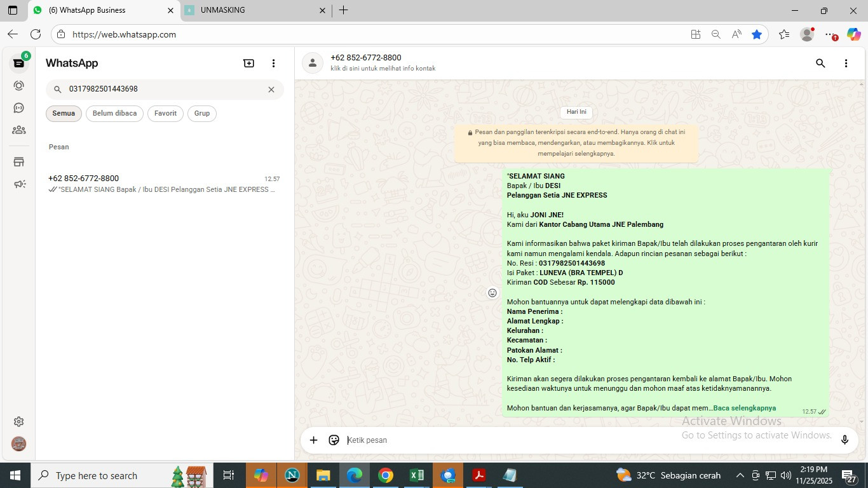Click the resi number 0317982501443698 in the message
868x488 pixels.
572,263
